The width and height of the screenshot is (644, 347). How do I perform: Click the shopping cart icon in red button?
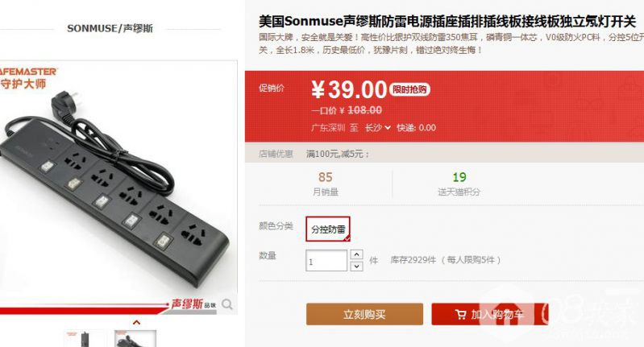tap(461, 315)
